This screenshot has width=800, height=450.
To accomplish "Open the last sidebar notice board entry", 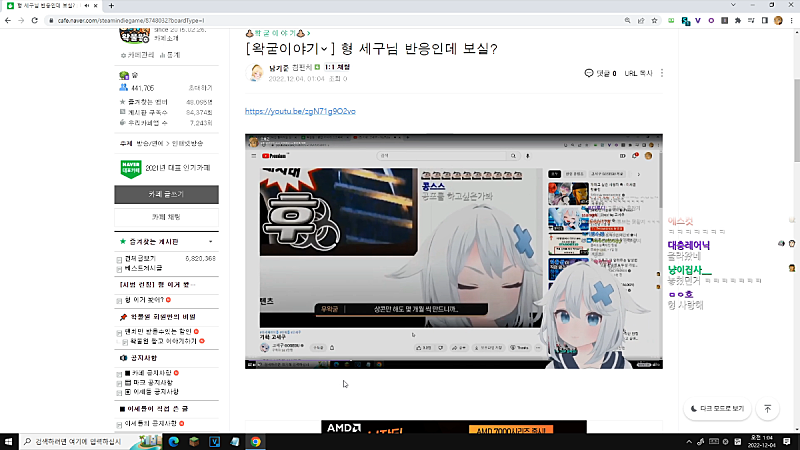I will [151, 423].
